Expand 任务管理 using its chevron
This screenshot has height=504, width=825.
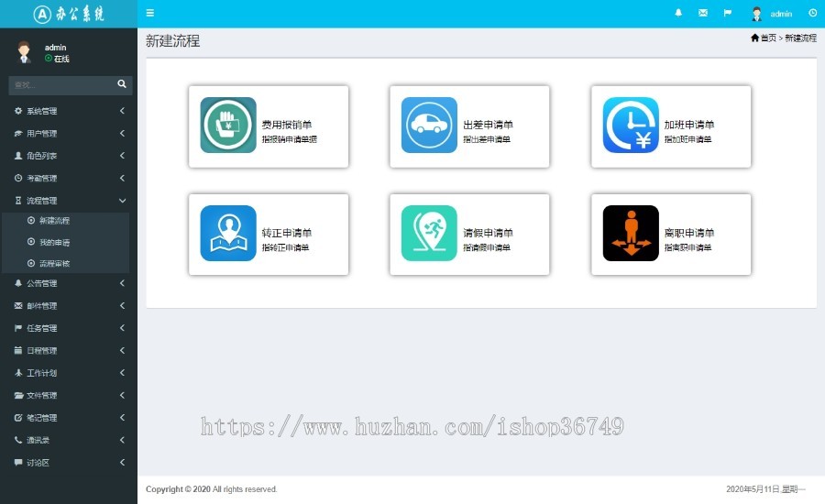point(122,328)
